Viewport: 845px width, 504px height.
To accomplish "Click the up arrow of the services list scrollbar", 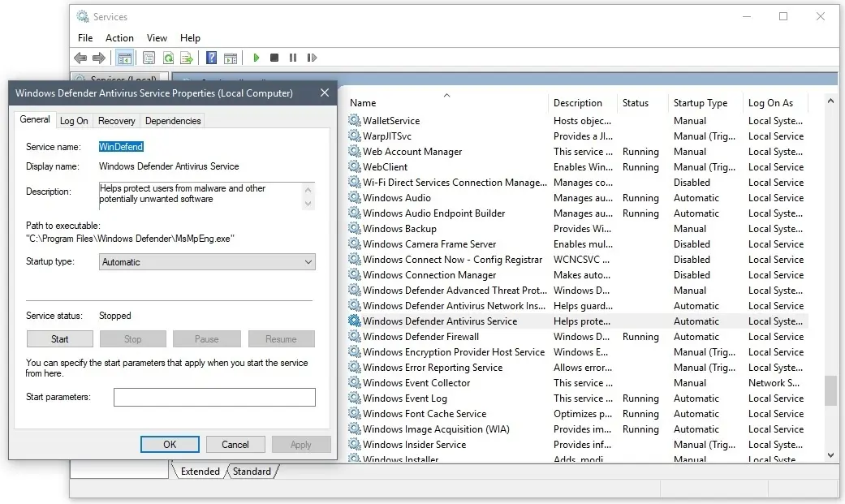I will (830, 101).
